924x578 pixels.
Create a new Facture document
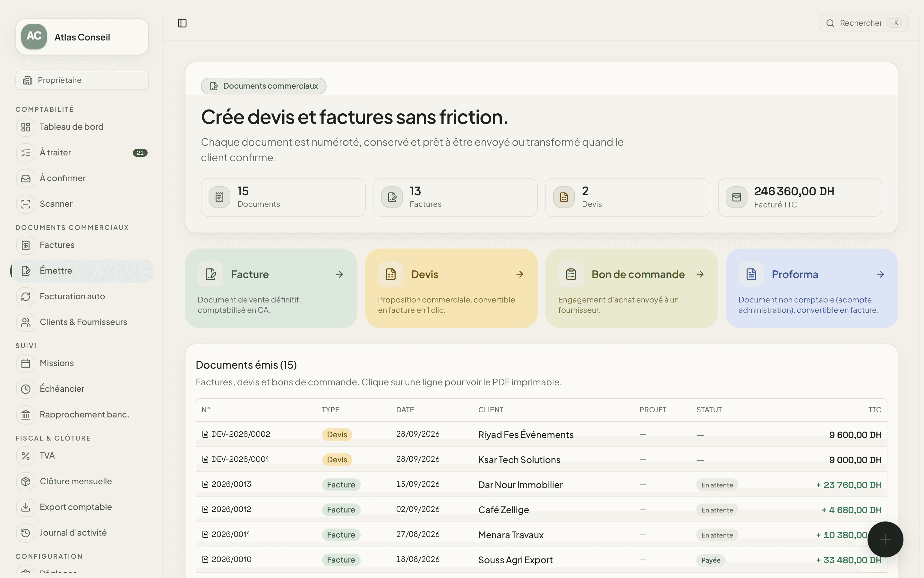click(271, 288)
